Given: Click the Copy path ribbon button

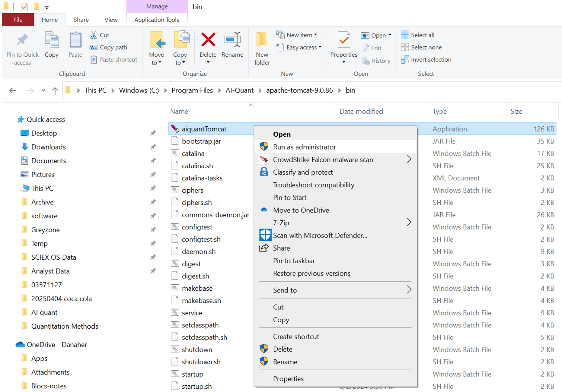Looking at the screenshot, I should pyautogui.click(x=109, y=47).
